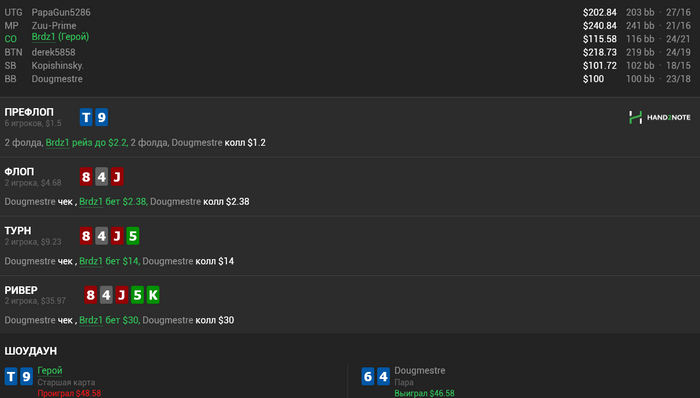This screenshot has height=398, width=700.
Task: Select the red J card on the turn row
Action: coord(117,236)
